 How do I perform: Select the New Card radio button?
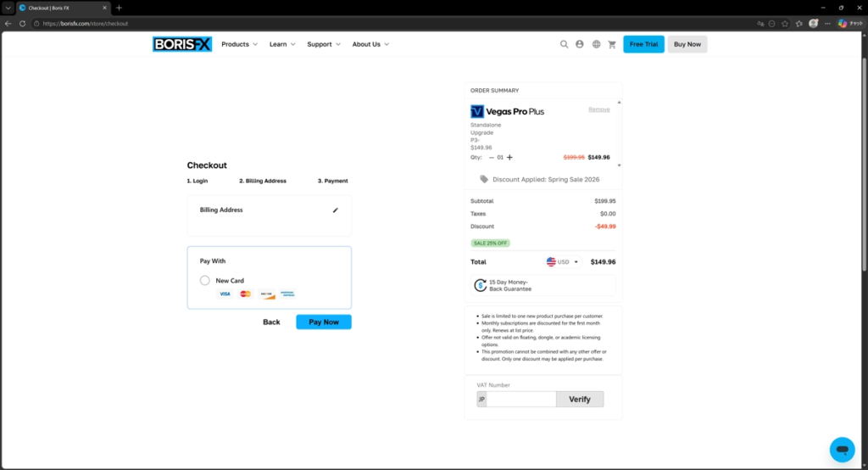pyautogui.click(x=205, y=281)
